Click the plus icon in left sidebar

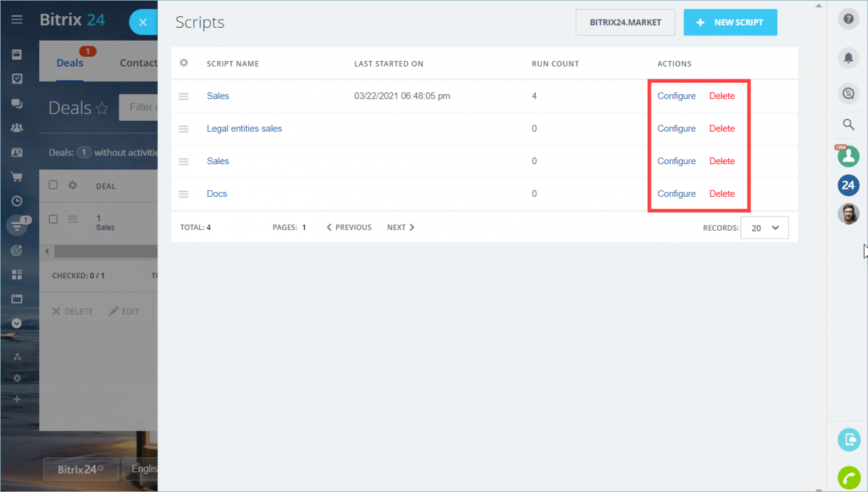point(17,399)
